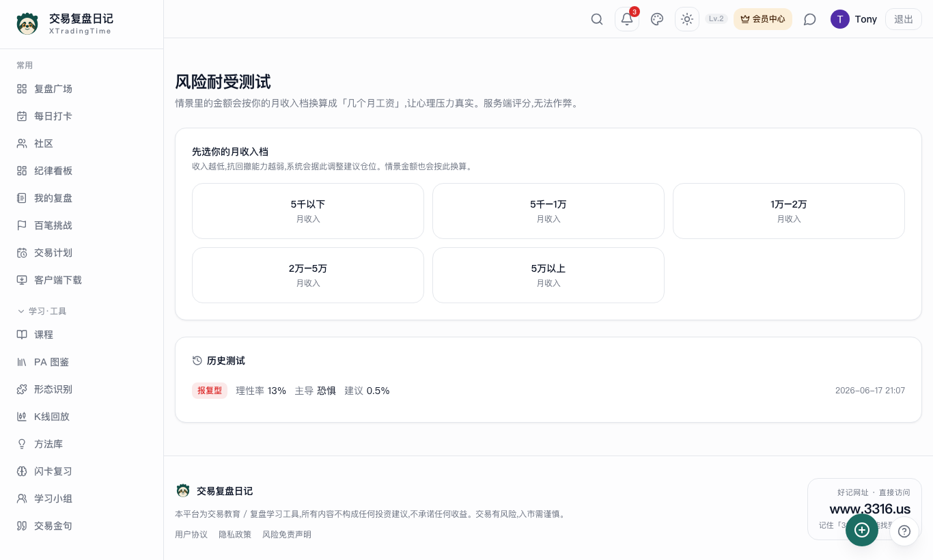The height and width of the screenshot is (560, 933).
Task: Open 客户端下载 in the sidebar
Action: pos(81,280)
